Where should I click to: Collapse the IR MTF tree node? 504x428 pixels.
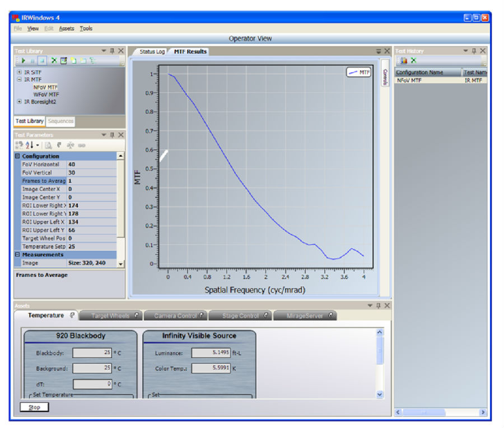click(x=19, y=79)
